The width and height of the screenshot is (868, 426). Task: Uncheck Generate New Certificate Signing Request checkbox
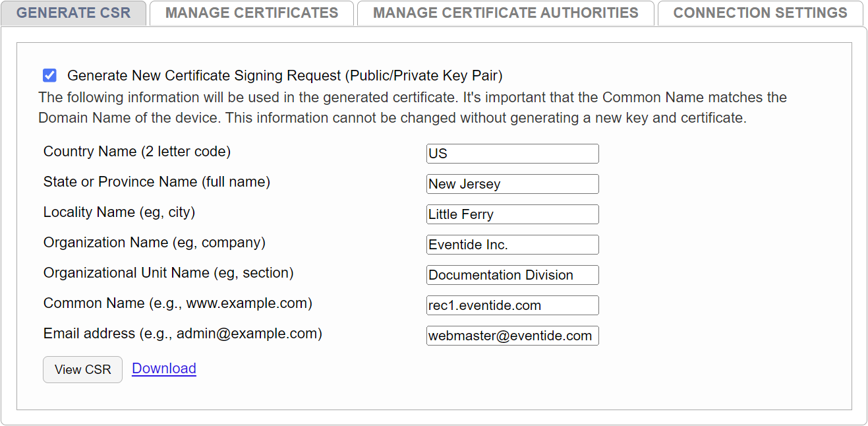pos(49,75)
